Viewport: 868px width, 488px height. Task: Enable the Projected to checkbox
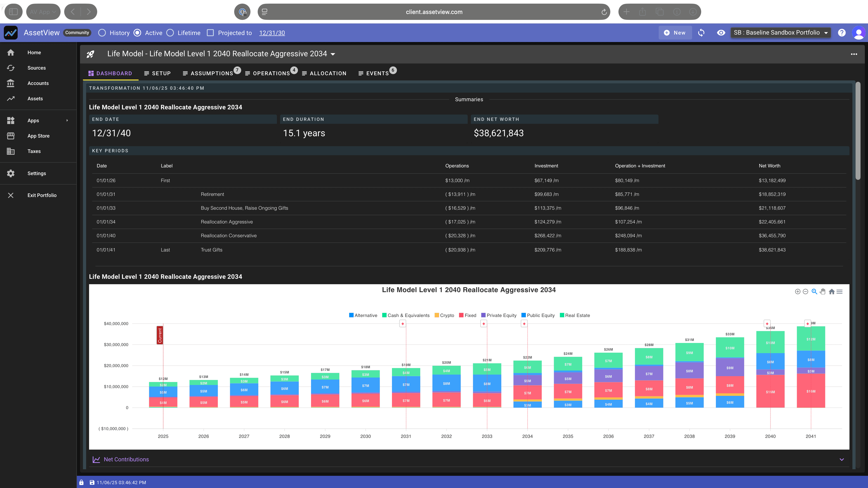(x=211, y=33)
